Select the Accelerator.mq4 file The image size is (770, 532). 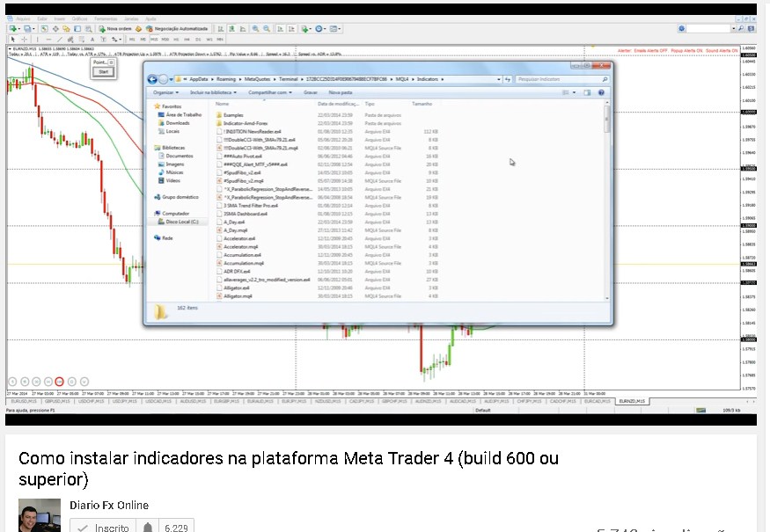(x=240, y=247)
